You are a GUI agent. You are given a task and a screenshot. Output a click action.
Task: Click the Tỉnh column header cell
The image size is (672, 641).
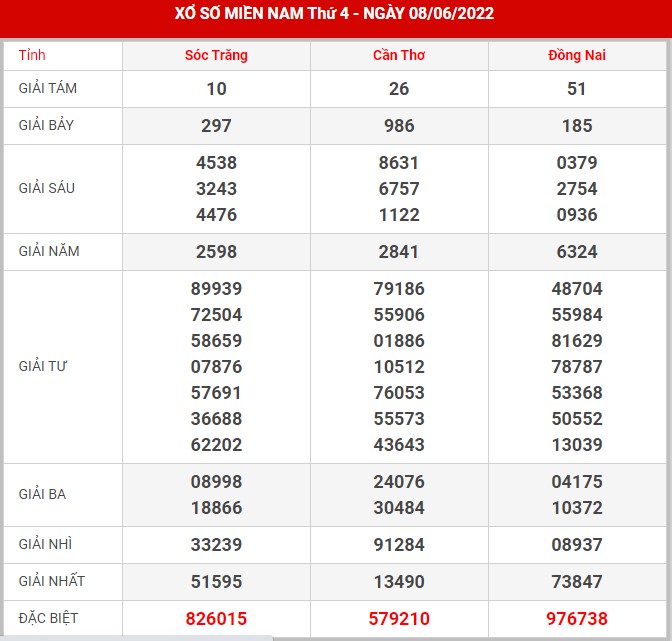point(33,55)
